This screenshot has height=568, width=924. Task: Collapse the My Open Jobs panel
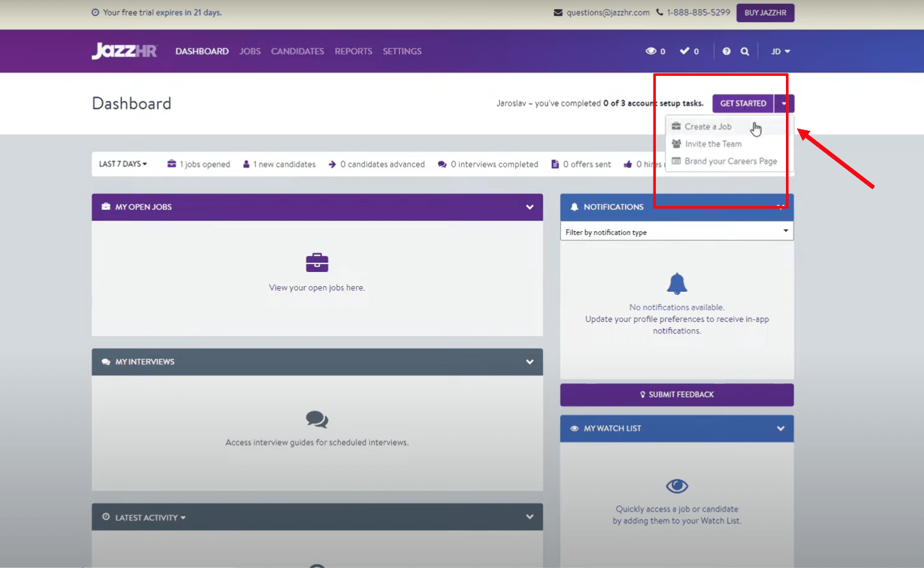pos(529,207)
